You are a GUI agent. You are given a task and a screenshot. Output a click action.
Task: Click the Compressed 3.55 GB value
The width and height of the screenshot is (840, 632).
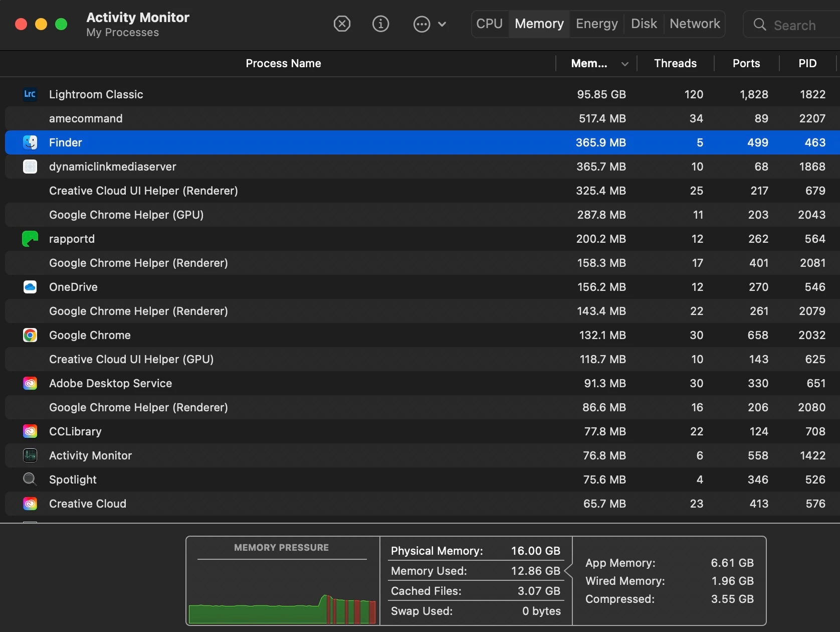pos(732,599)
